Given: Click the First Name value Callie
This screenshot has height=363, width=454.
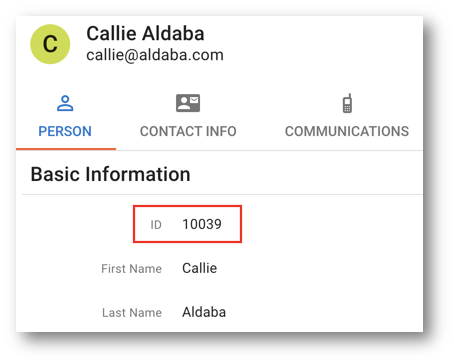Looking at the screenshot, I should coord(199,268).
